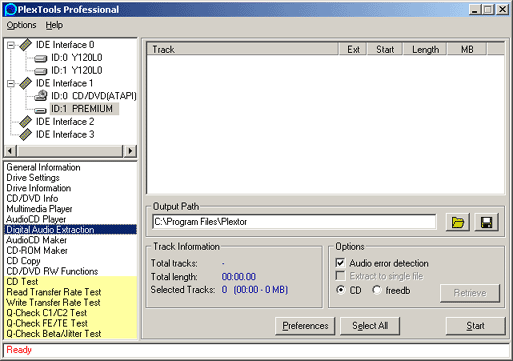Click the total length value 00:00.00
The image size is (513, 361).
pyautogui.click(x=239, y=277)
